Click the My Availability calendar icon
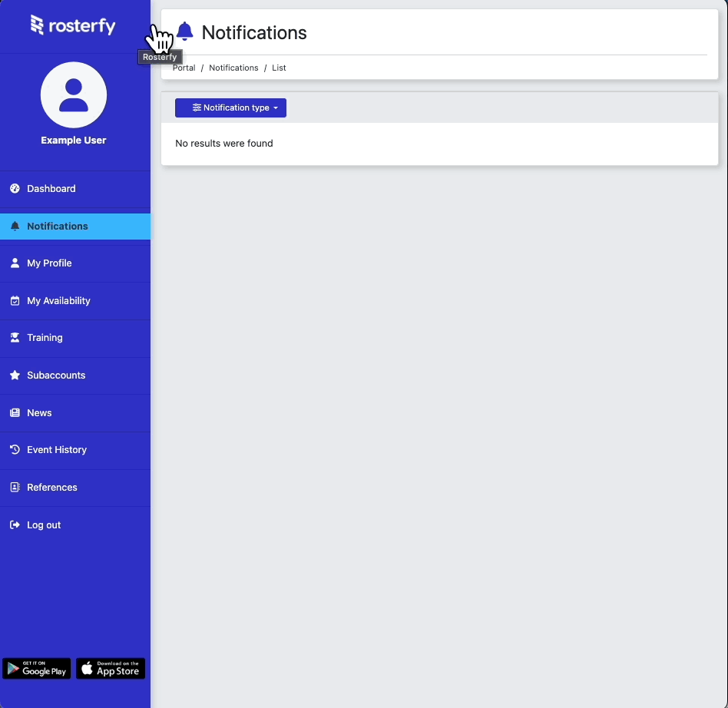Image resolution: width=728 pixels, height=708 pixels. pyautogui.click(x=15, y=301)
